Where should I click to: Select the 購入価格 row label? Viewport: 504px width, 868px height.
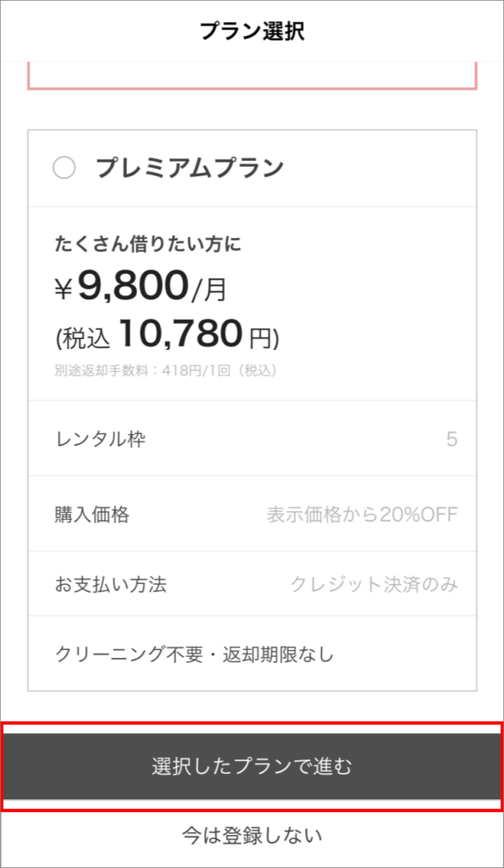click(92, 515)
